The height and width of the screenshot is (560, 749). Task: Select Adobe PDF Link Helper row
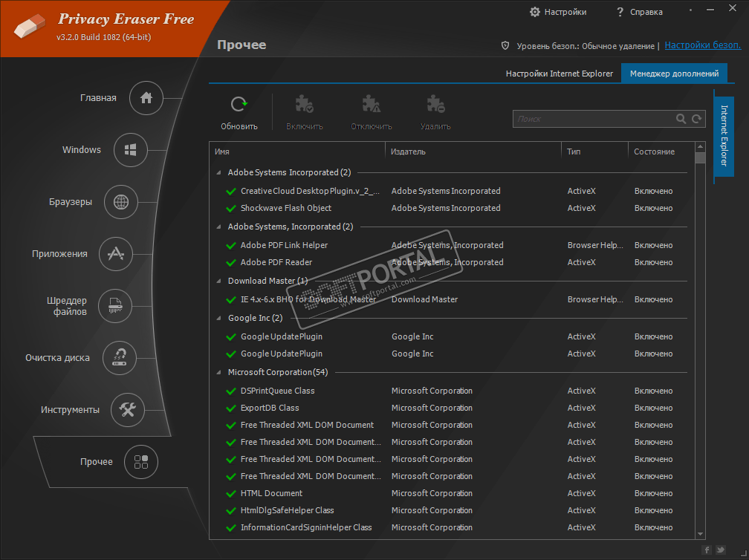pyautogui.click(x=453, y=245)
